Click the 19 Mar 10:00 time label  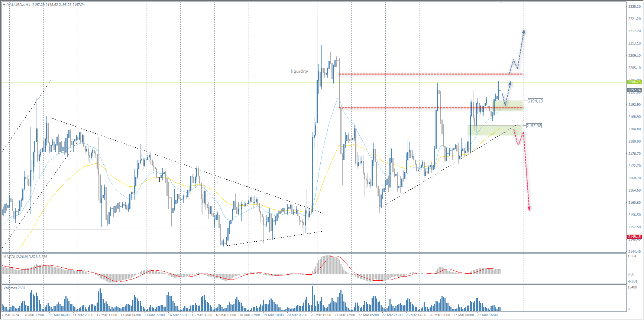coord(274,315)
